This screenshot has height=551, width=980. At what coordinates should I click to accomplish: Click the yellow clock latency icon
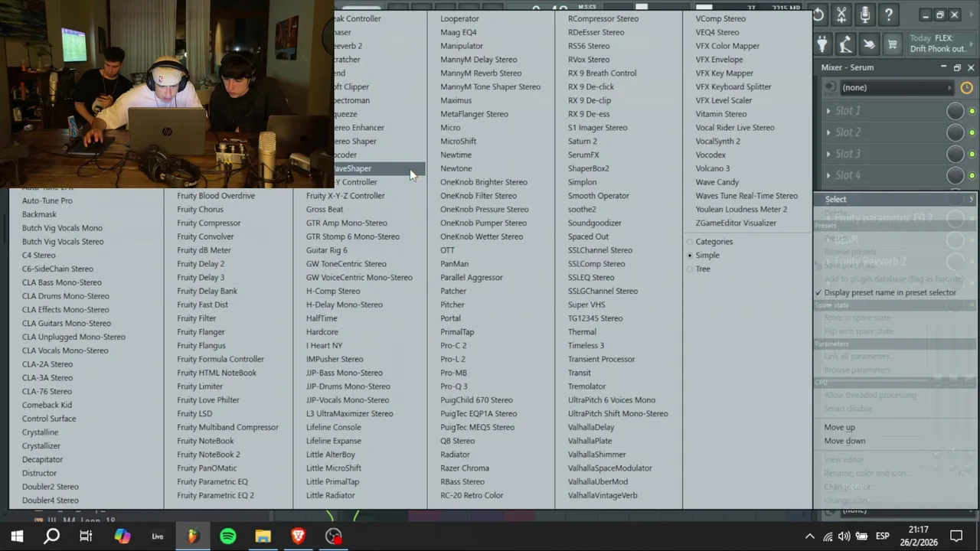pyautogui.click(x=966, y=87)
